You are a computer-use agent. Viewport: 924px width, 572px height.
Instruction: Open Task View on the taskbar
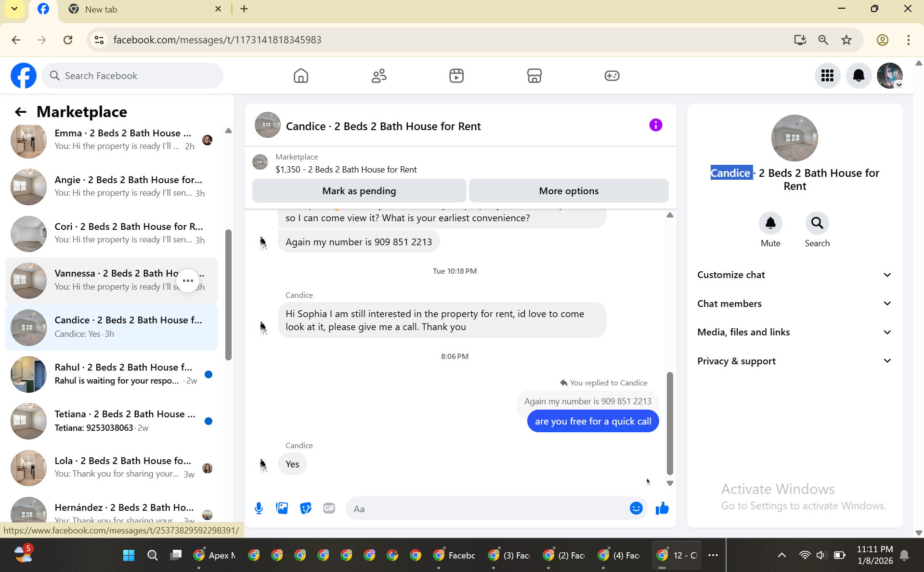tap(176, 555)
